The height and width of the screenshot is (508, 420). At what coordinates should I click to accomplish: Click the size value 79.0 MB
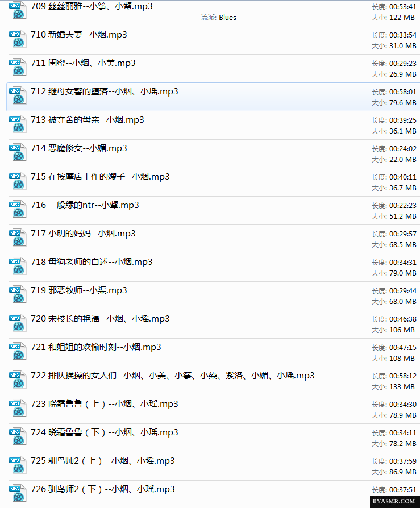coord(403,273)
